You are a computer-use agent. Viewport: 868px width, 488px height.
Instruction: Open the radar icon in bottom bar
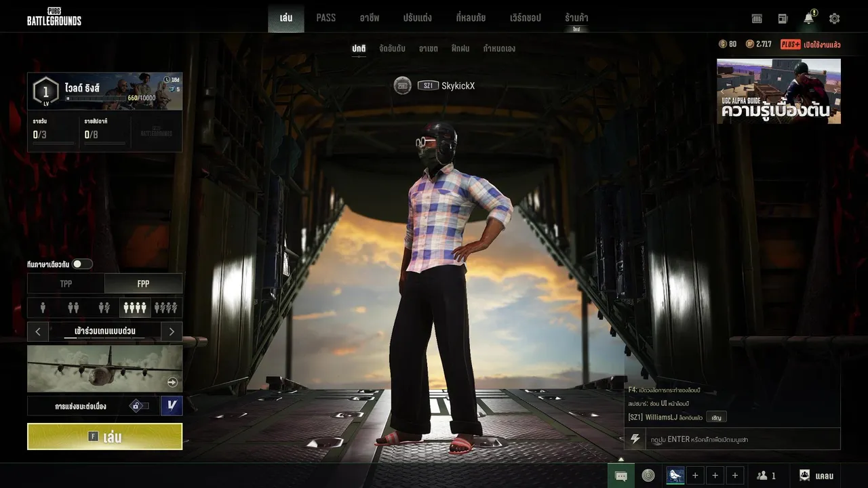point(648,476)
